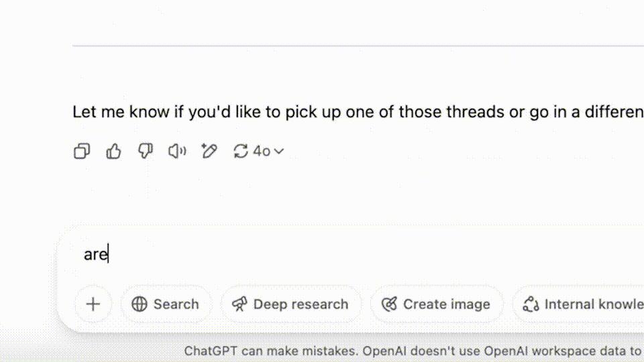Expand the chevron next to 4o
The height and width of the screenshot is (362, 644).
tap(279, 152)
